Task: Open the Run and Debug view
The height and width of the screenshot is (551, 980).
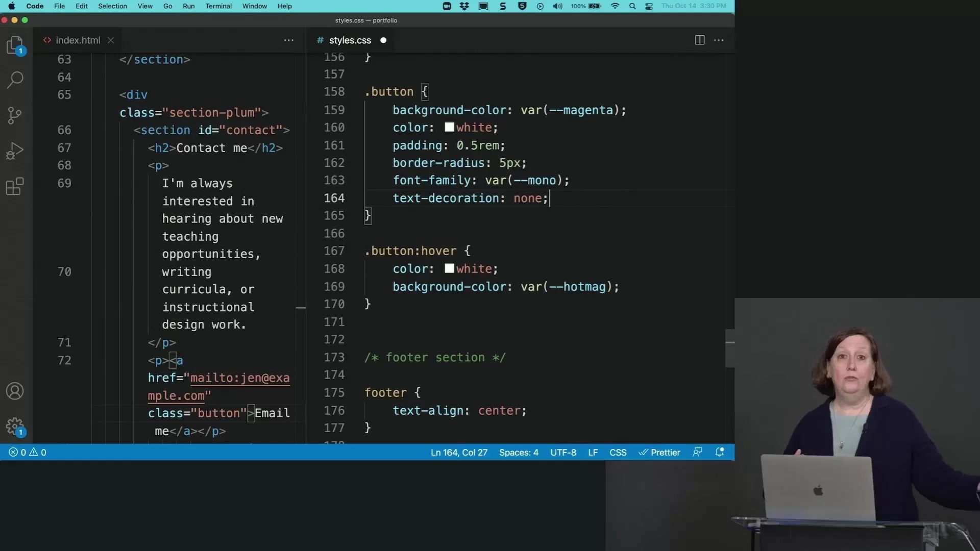Action: [x=15, y=151]
